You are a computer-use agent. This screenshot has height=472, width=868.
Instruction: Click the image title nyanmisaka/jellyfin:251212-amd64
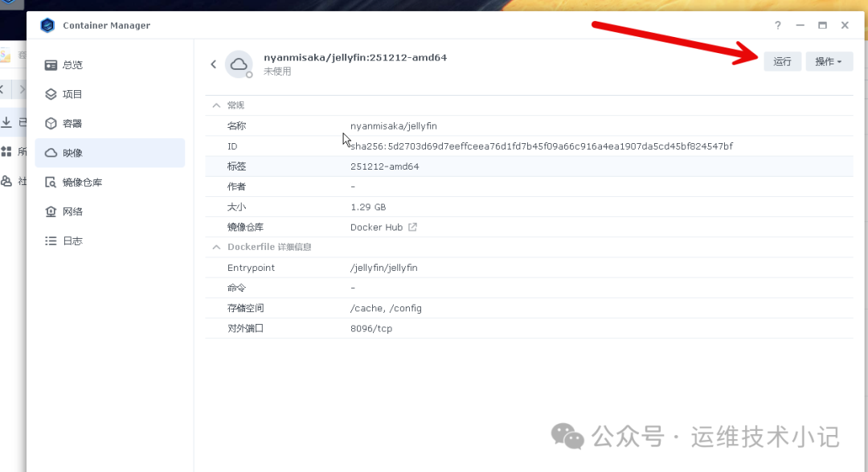[x=355, y=58]
